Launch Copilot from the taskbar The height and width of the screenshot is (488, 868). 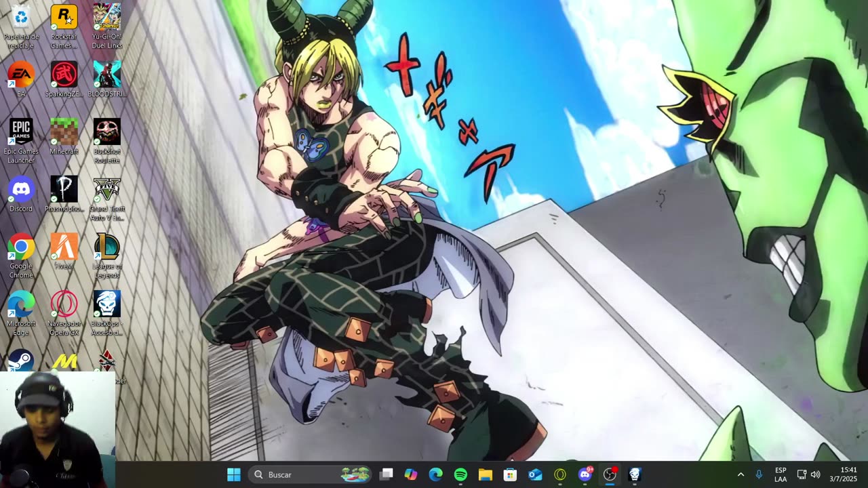click(x=411, y=474)
